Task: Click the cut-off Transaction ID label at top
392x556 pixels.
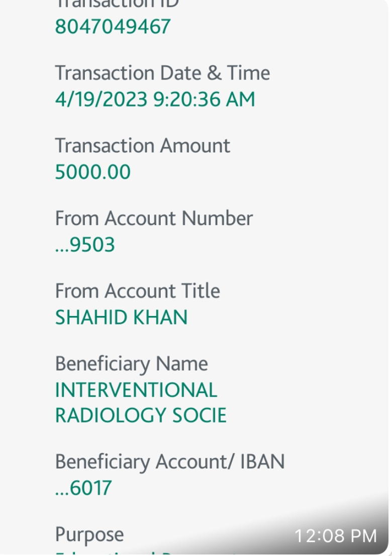Action: tap(117, 4)
